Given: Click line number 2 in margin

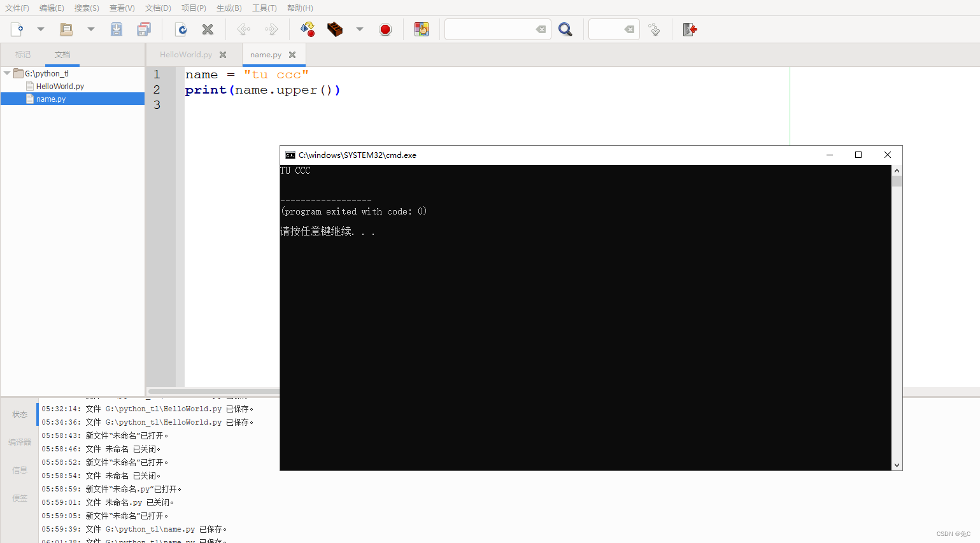Looking at the screenshot, I should [157, 90].
